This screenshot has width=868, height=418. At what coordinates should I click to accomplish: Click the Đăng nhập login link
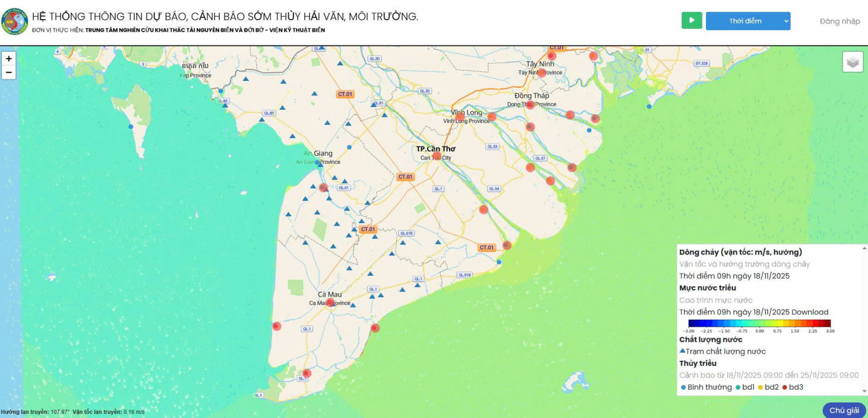click(840, 21)
